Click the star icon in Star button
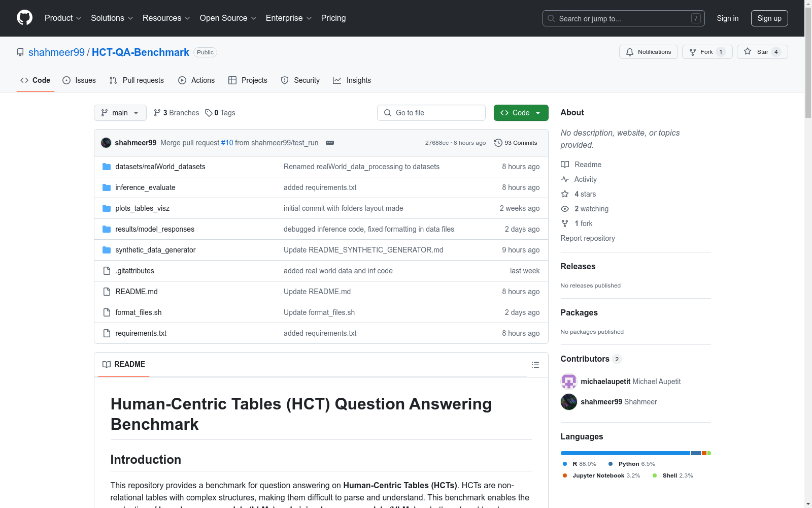The width and height of the screenshot is (812, 508). pos(748,51)
